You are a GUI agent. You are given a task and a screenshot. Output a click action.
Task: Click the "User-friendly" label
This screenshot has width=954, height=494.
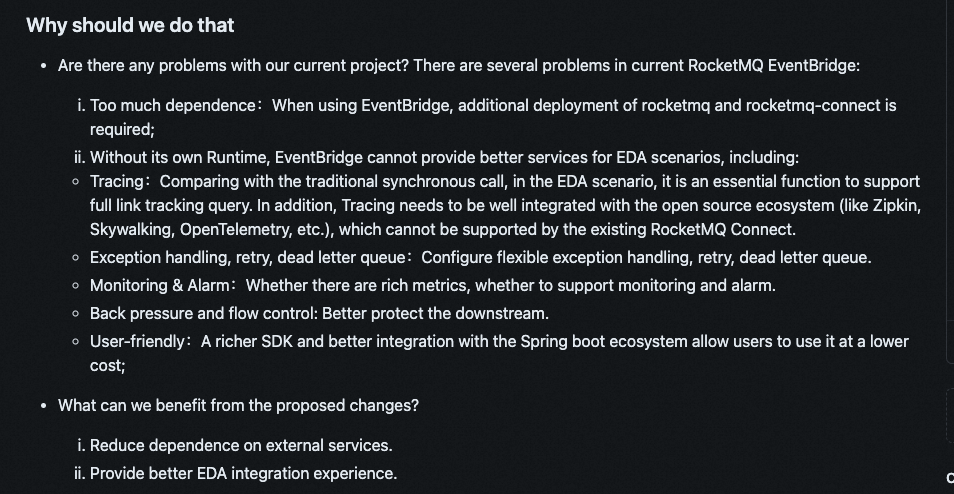[x=138, y=341]
